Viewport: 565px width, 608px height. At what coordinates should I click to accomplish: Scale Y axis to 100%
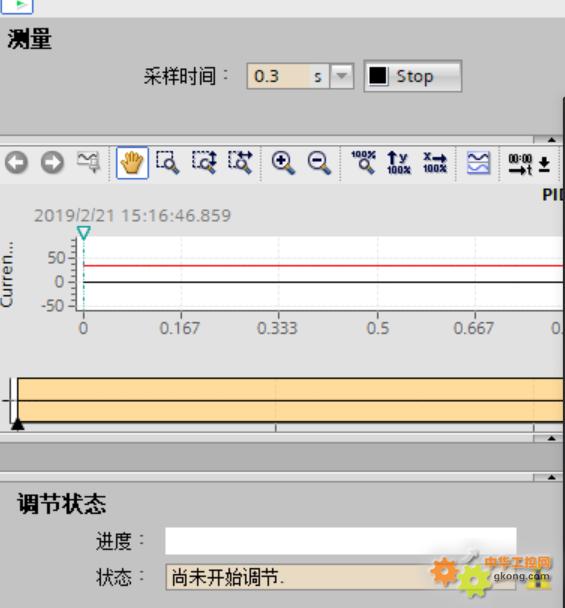point(399,162)
